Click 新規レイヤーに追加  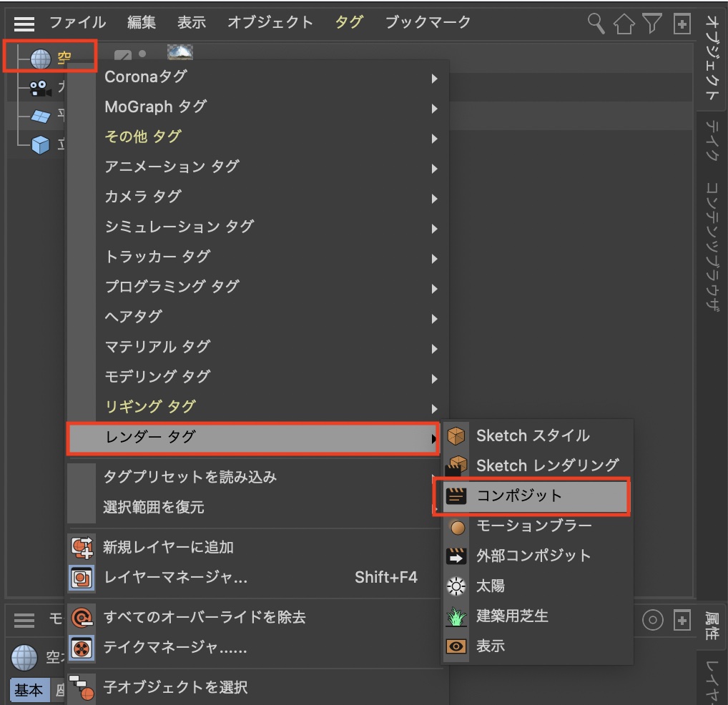click(x=168, y=548)
